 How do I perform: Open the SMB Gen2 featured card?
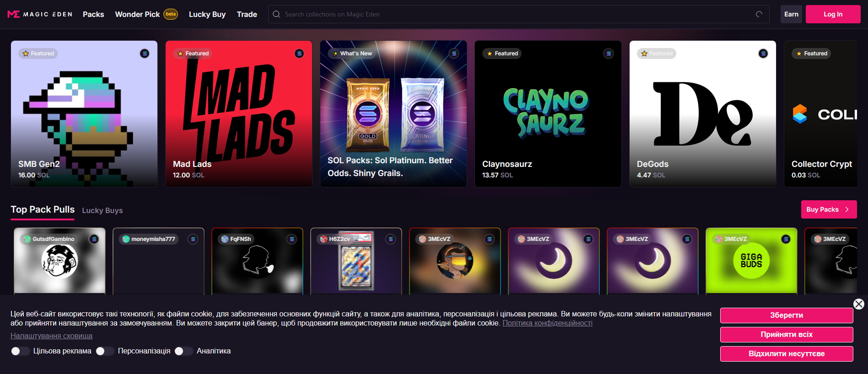[84, 114]
